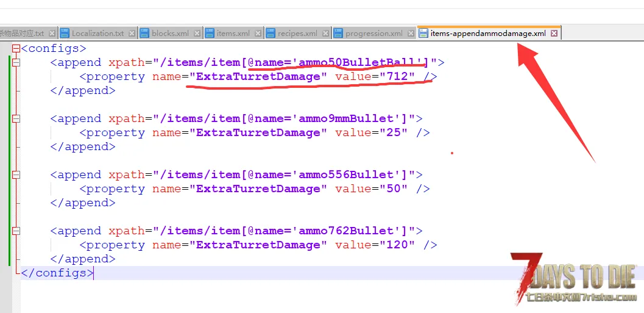This screenshot has height=313, width=644.
Task: Close the items.xml tab
Action: click(258, 34)
